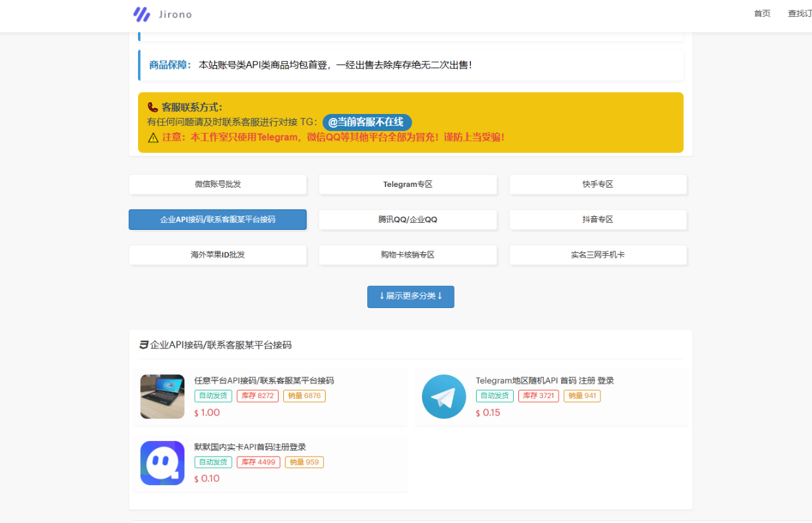Open Telegram地区随机API 首码 注册 登录 product
Image resolution: width=812 pixels, height=523 pixels.
coord(545,380)
